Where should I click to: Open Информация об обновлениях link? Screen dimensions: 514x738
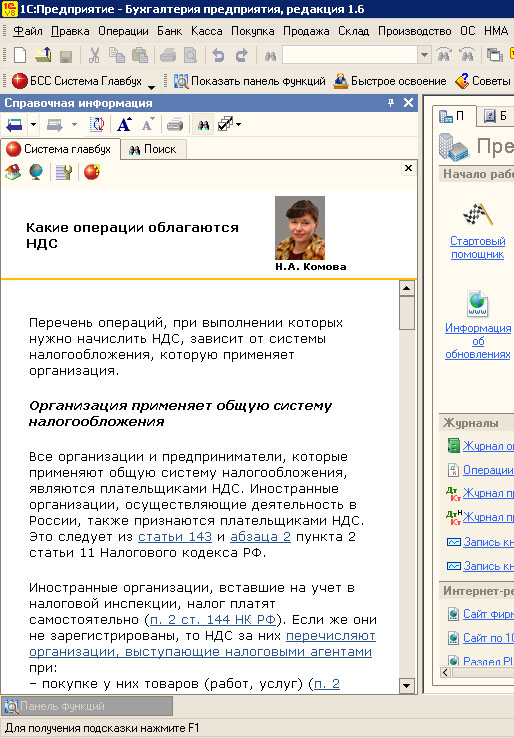click(478, 341)
